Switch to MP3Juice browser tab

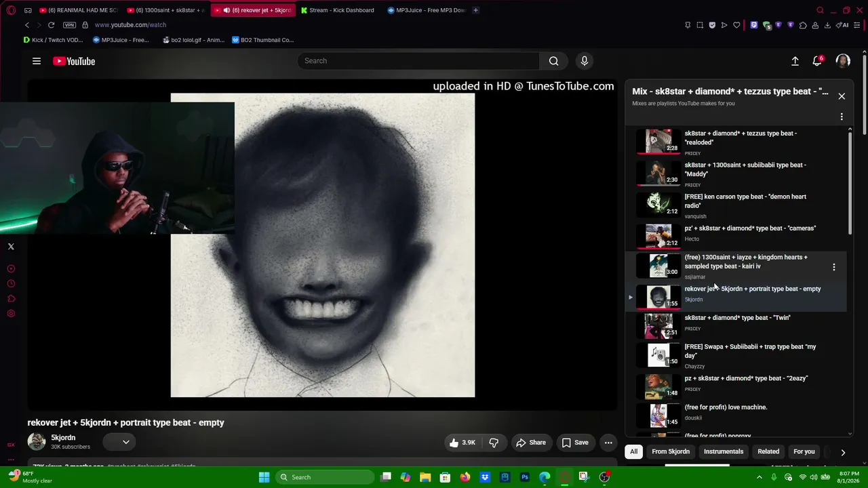point(427,10)
